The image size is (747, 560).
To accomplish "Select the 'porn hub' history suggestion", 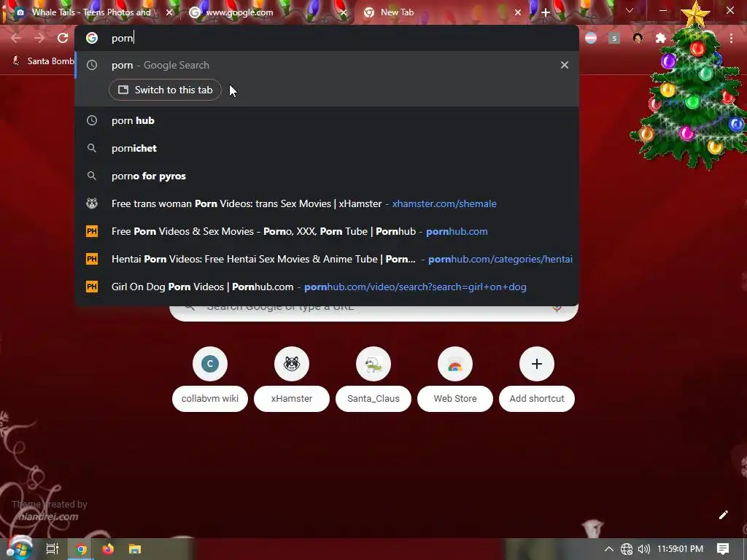I will pyautogui.click(x=327, y=120).
